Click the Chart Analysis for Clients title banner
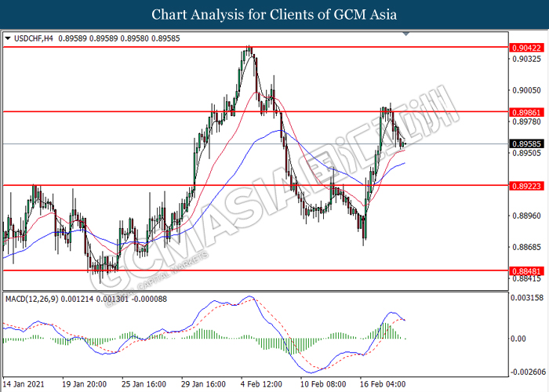Image resolution: width=549 pixels, height=392 pixels. pyautogui.click(x=274, y=15)
